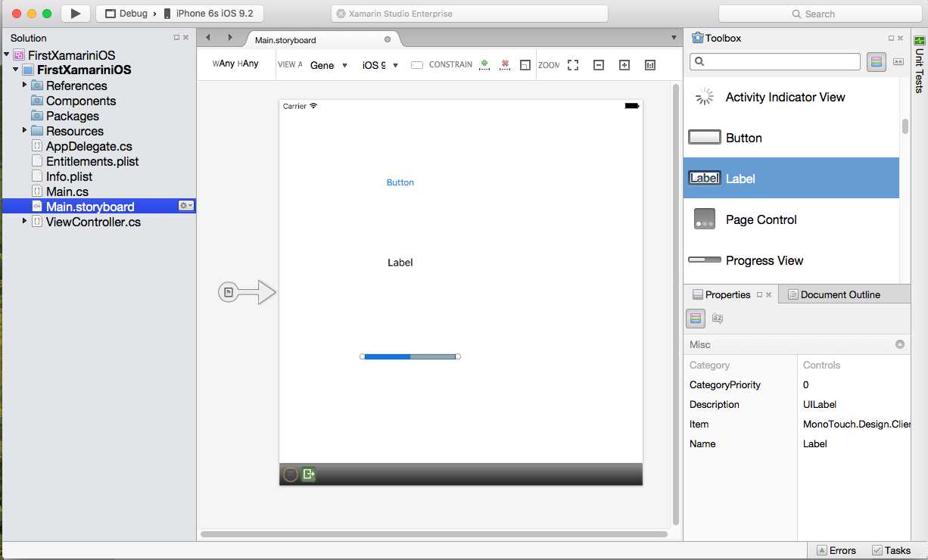928x560 pixels.
Task: Click the Name property value Label
Action: pyautogui.click(x=815, y=443)
